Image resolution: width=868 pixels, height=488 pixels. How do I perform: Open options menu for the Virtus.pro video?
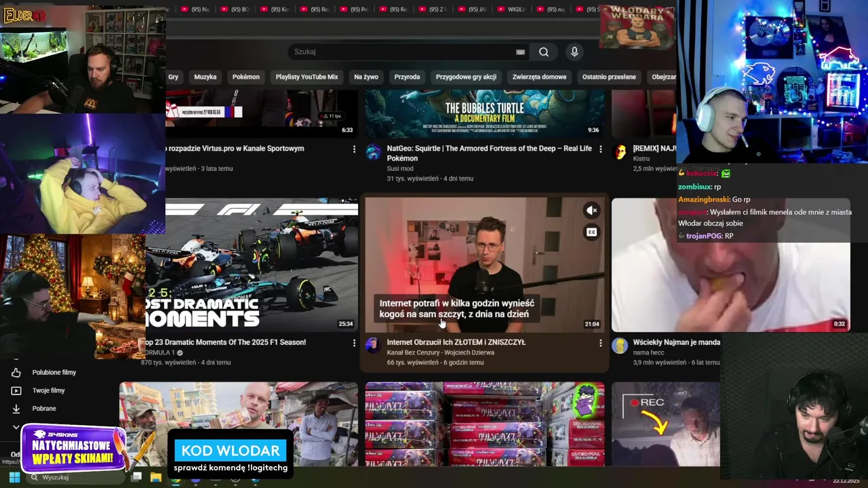pyautogui.click(x=354, y=149)
